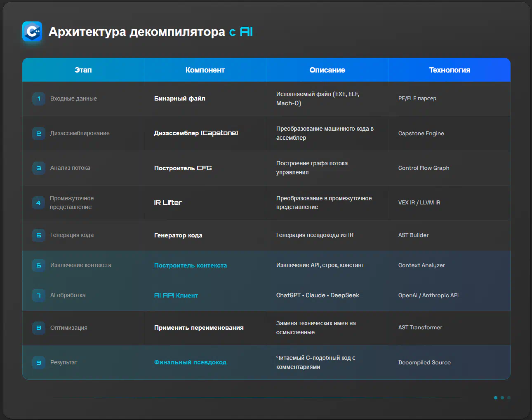The image size is (532, 420).
Task: Click the C++ logo icon in the header
Action: (x=32, y=32)
